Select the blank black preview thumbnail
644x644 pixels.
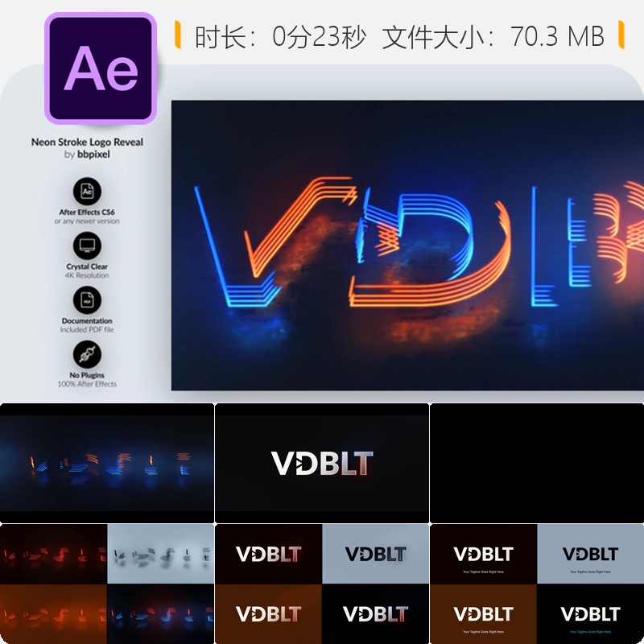537,463
